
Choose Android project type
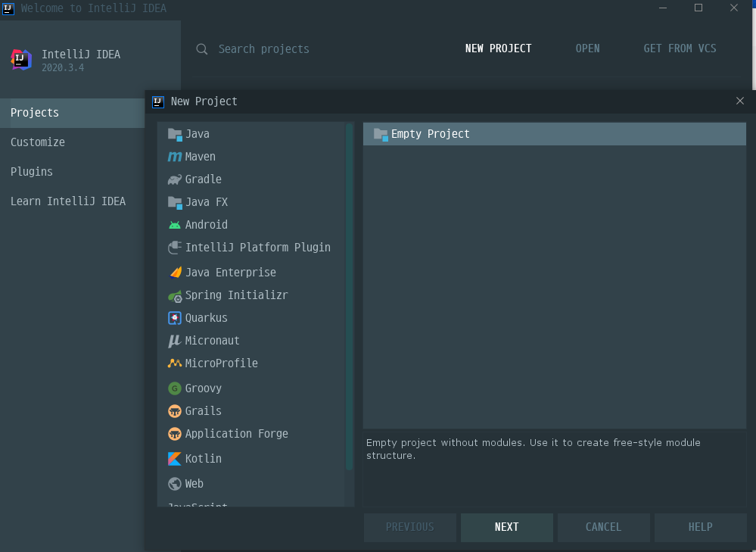[250, 225]
